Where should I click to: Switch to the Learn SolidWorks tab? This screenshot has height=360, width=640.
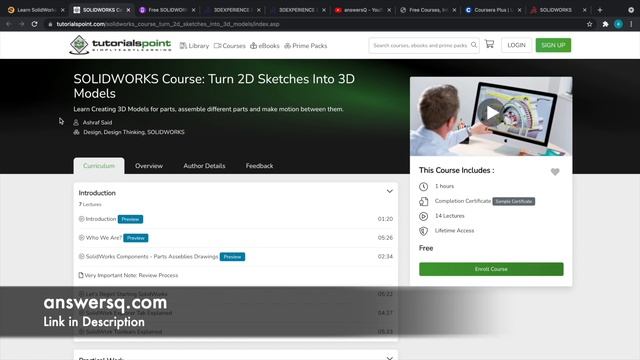35,10
